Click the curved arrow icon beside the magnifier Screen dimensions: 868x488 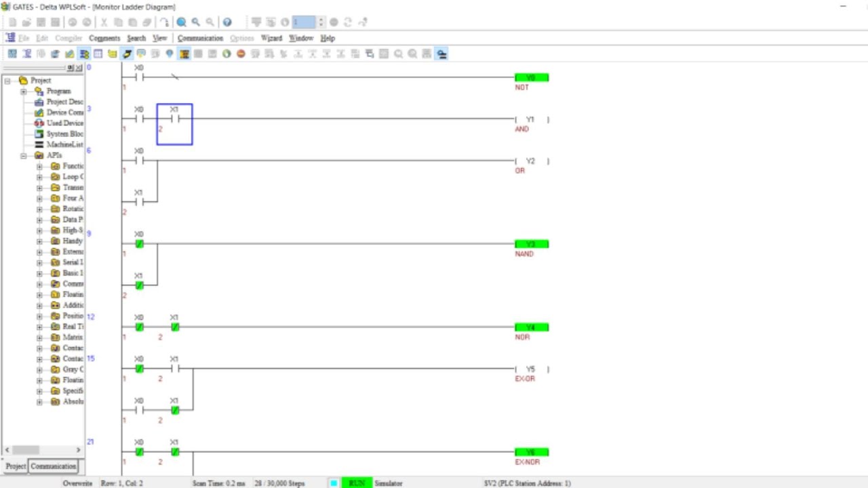pos(164,22)
